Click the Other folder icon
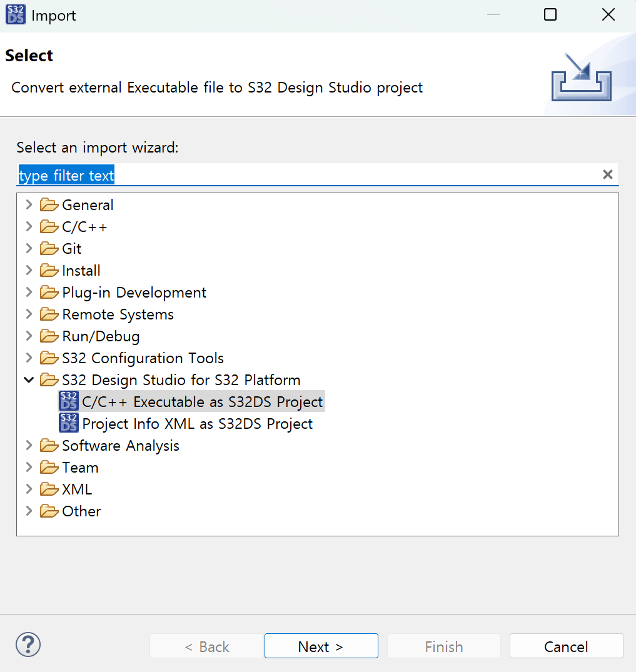The width and height of the screenshot is (636, 672). [49, 511]
